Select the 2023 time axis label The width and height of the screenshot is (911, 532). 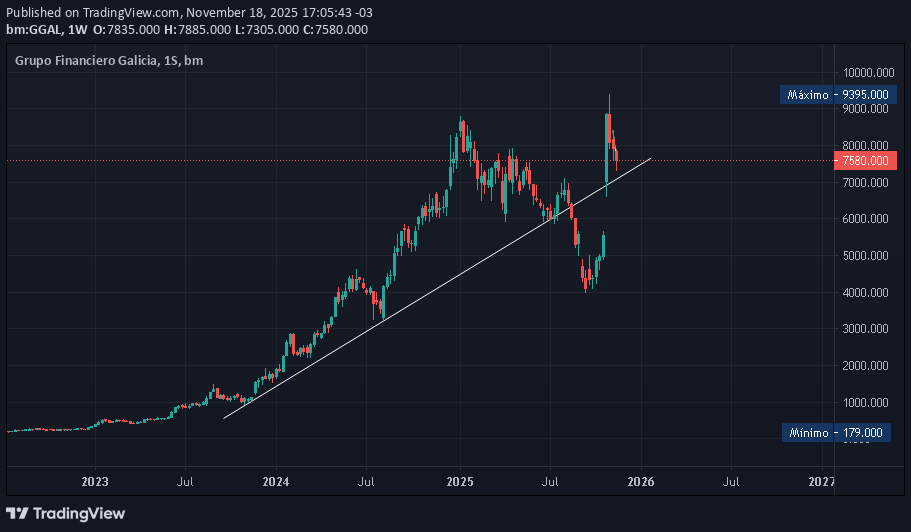[x=95, y=481]
